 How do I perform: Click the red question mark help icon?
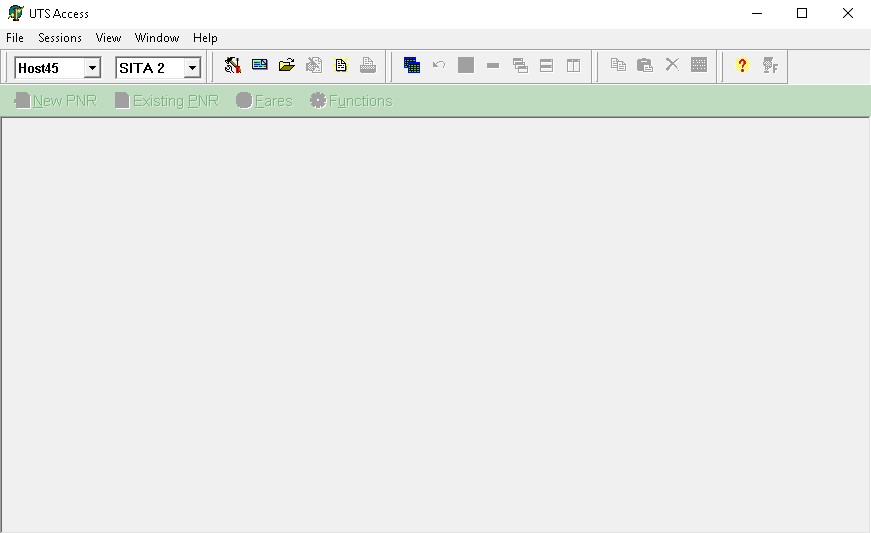[x=742, y=65]
